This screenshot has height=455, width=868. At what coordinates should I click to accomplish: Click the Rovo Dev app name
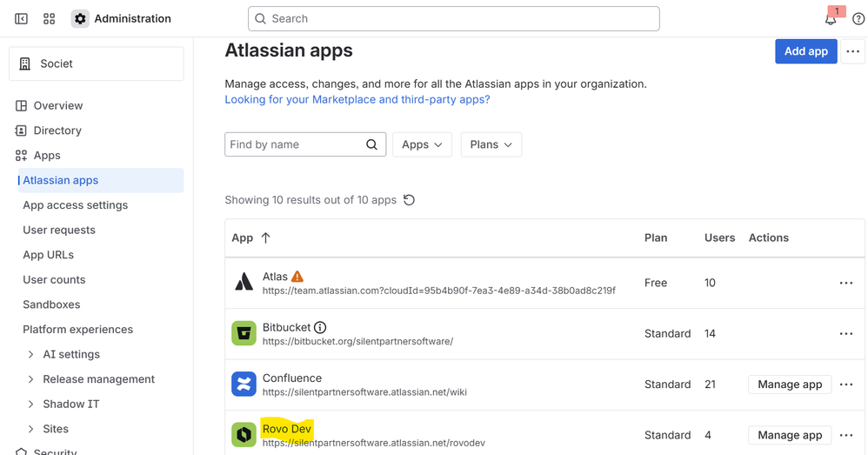[x=287, y=429]
